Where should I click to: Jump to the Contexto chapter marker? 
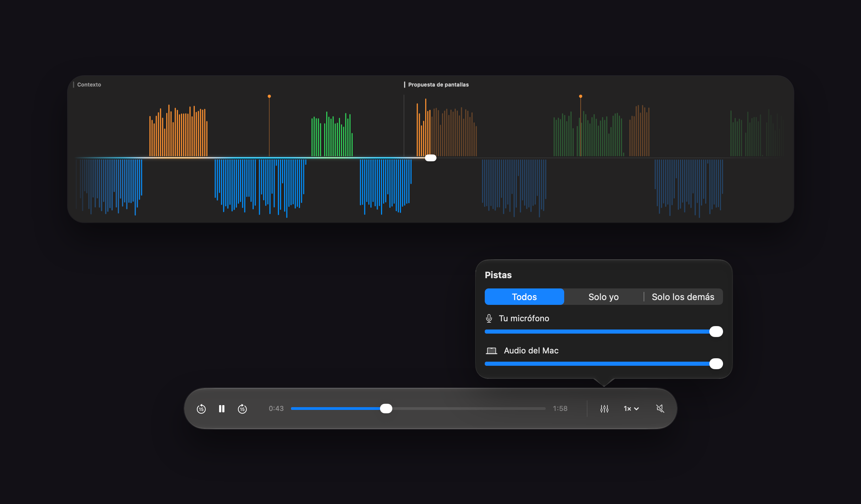pos(87,85)
